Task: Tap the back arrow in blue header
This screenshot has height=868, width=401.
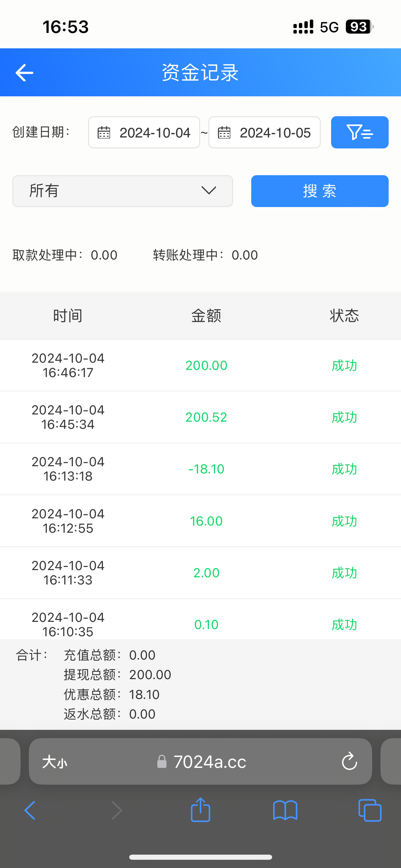Action: [x=25, y=73]
